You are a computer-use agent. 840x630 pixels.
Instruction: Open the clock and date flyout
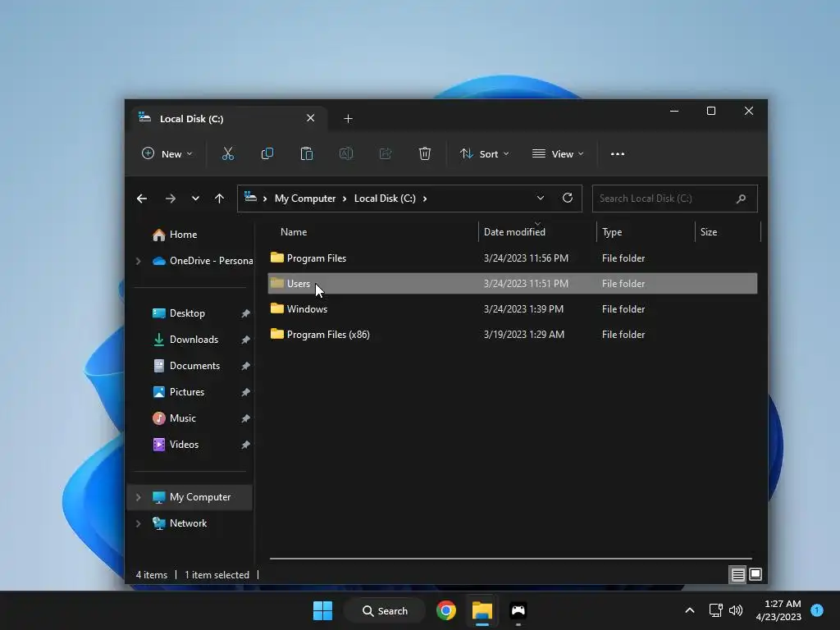pyautogui.click(x=778, y=610)
